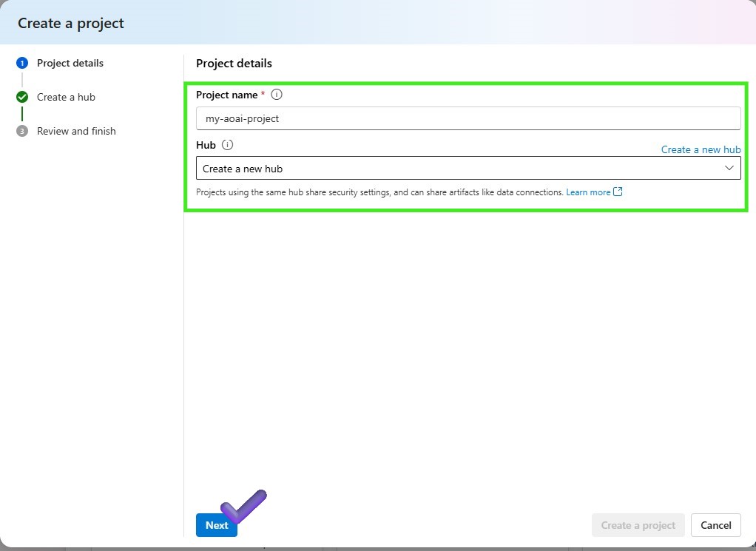The width and height of the screenshot is (756, 551).
Task: Click the step 3 circle icon
Action: point(22,131)
